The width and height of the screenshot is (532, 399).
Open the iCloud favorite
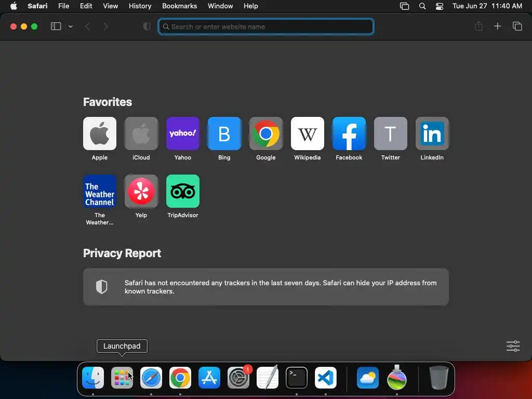click(141, 134)
